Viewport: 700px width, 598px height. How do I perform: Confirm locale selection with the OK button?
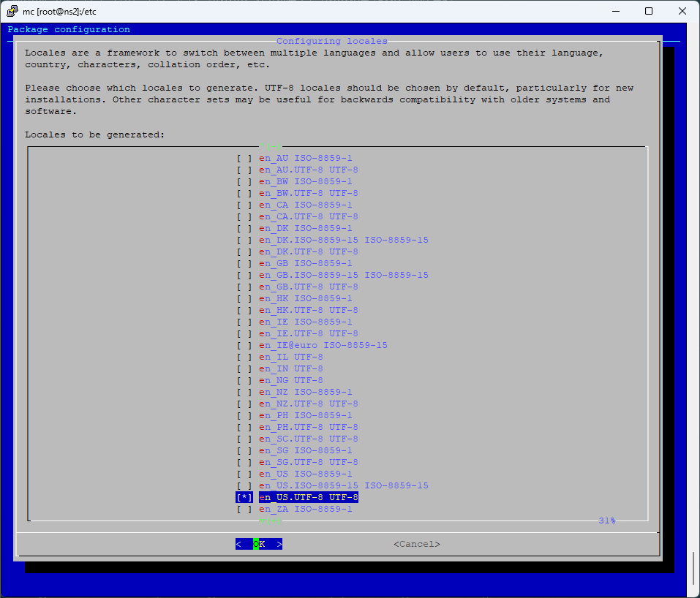(257, 543)
